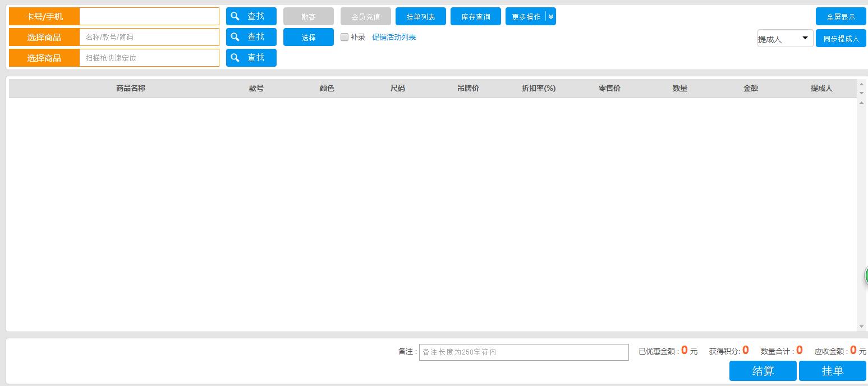Open the 促销活动列表 promotions link

(394, 37)
